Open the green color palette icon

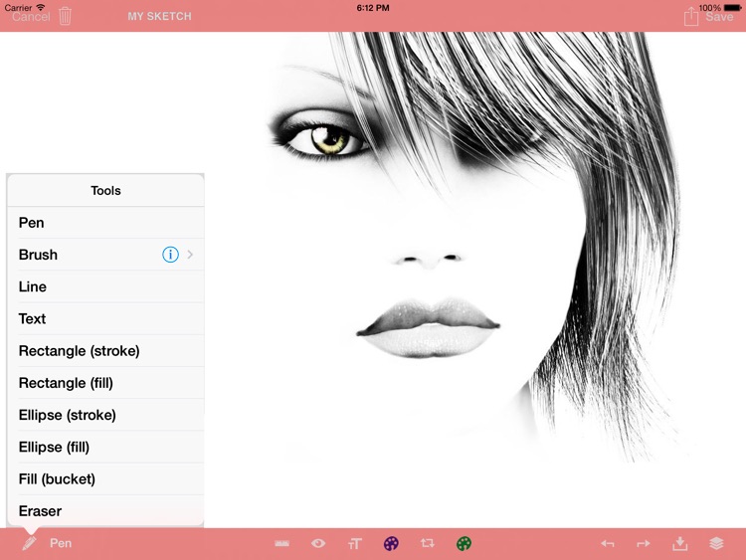click(x=464, y=543)
